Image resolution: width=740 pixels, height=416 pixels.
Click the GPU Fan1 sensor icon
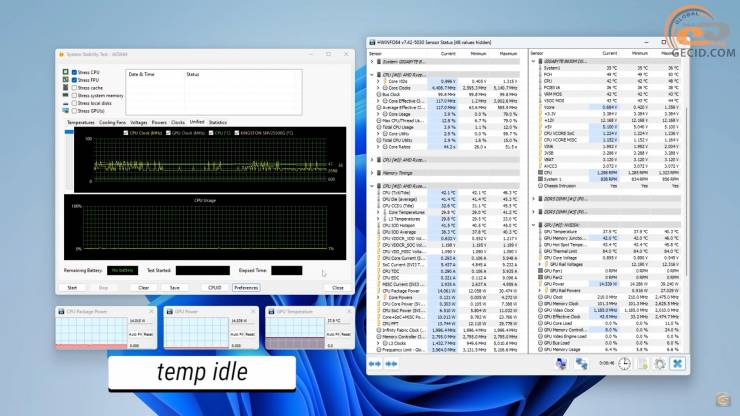click(x=540, y=271)
